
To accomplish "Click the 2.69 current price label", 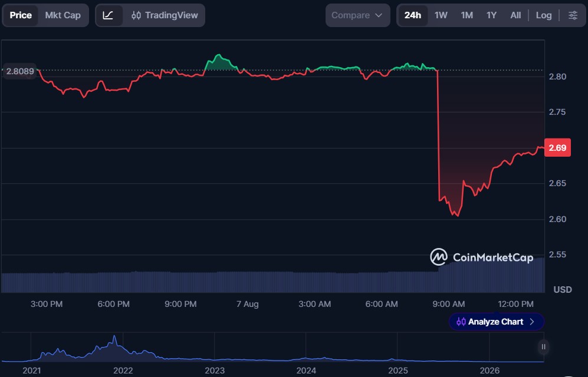I will (x=557, y=148).
